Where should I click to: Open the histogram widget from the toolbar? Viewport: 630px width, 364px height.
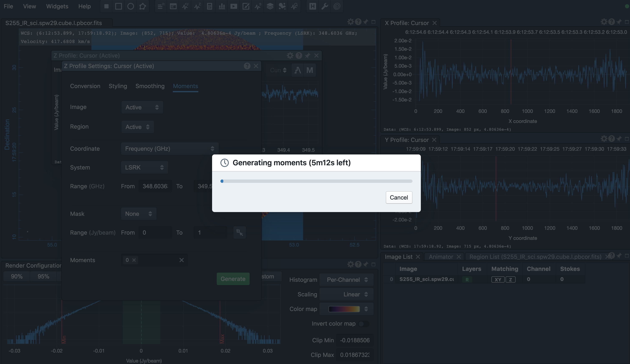tap(221, 6)
